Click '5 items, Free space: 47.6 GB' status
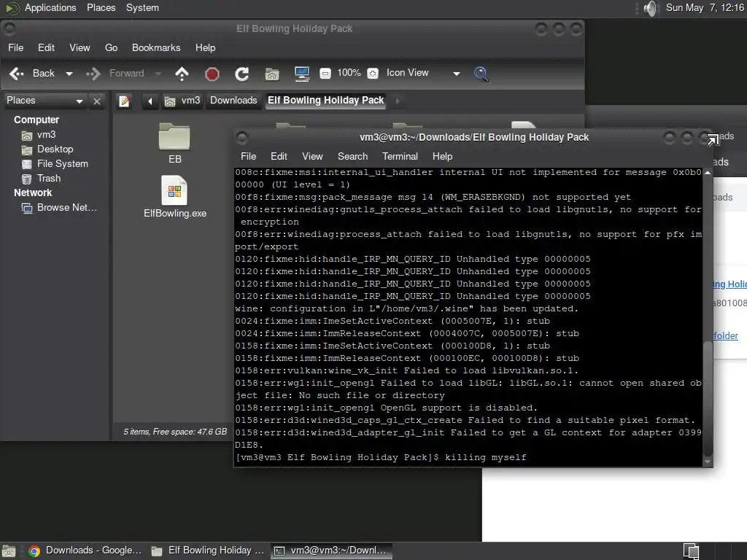This screenshot has width=747, height=560. [175, 432]
